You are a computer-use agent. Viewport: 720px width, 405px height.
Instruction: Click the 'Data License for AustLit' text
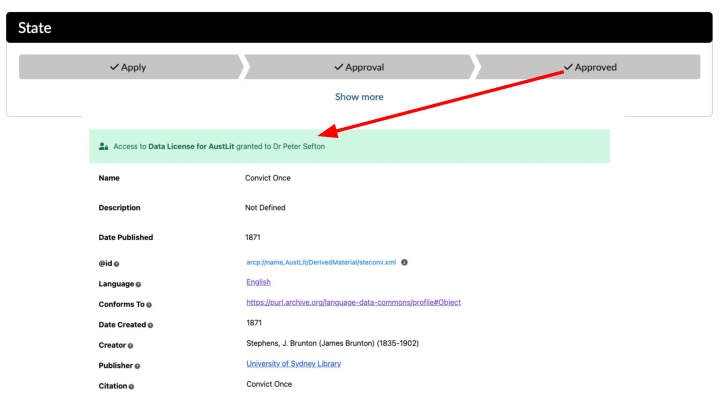point(191,146)
